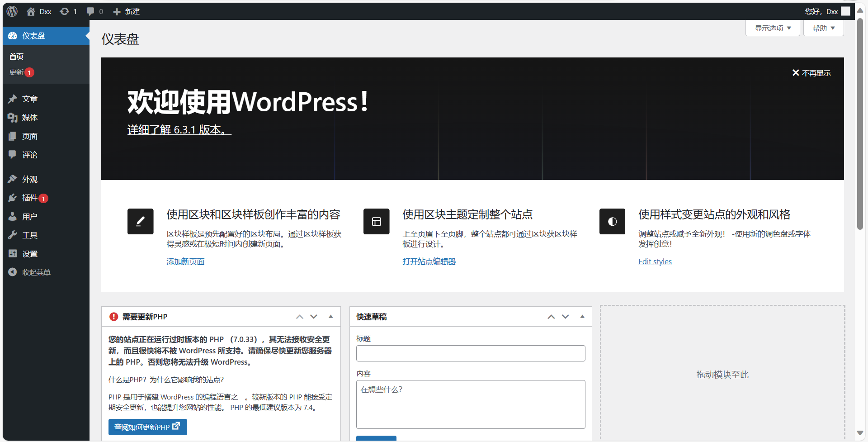Focus the 内容 textarea with 在想些什么
Image resolution: width=868 pixels, height=442 pixels.
(471, 404)
